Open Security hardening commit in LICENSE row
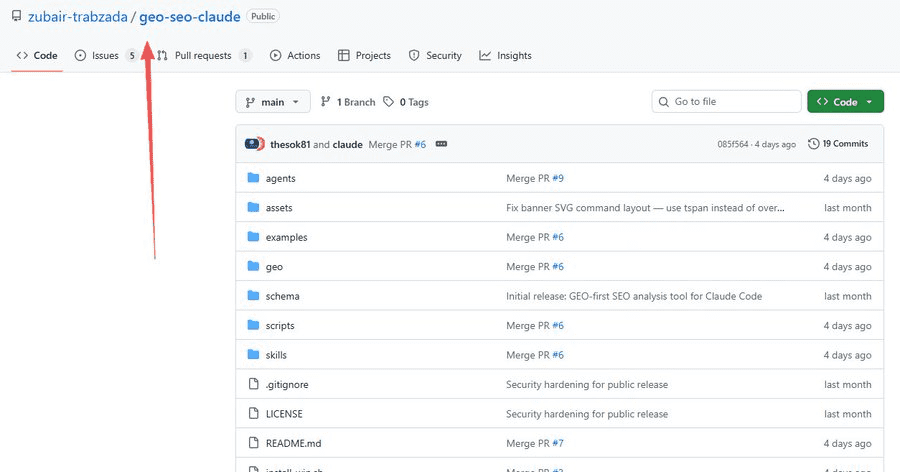The width and height of the screenshot is (900, 472). (x=587, y=413)
